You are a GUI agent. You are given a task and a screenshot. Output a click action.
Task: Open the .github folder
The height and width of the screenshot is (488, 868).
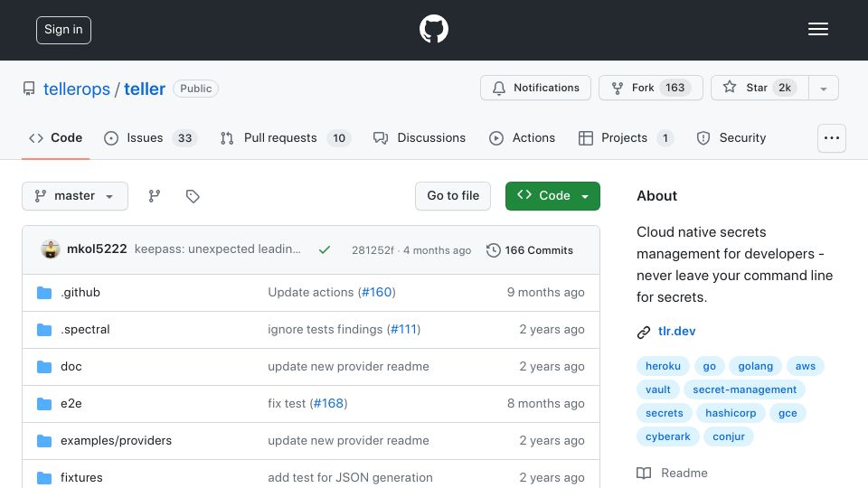click(80, 292)
